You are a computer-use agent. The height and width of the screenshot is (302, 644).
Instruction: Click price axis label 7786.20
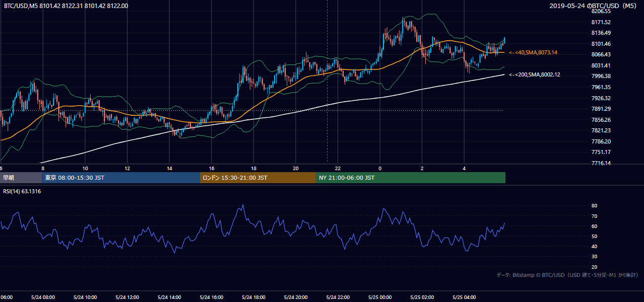click(601, 141)
